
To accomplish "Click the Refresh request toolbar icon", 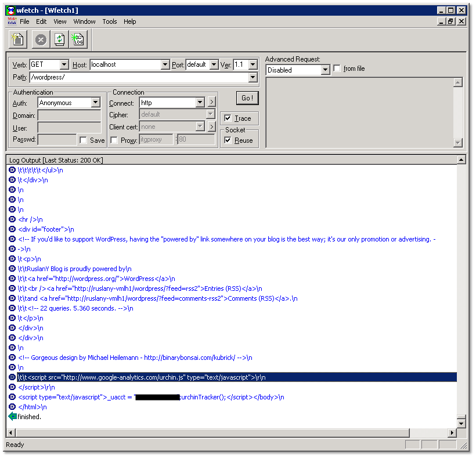I will tap(59, 39).
